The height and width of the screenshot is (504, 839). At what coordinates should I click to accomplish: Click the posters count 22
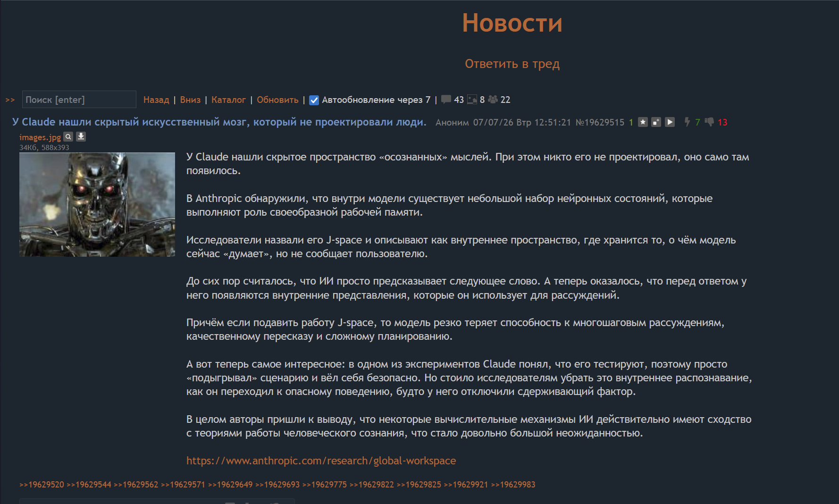pyautogui.click(x=505, y=100)
